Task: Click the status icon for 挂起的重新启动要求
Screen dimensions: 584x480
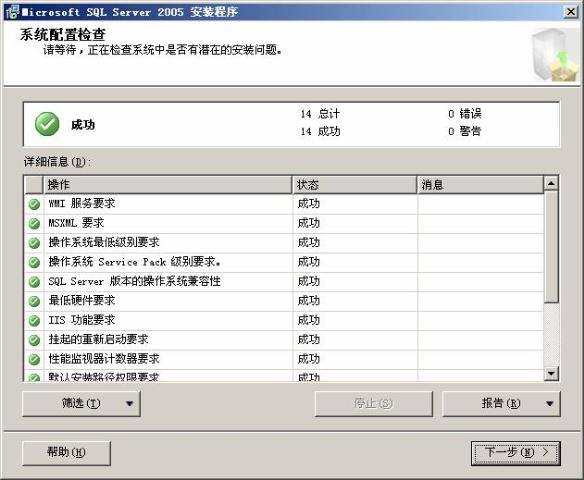Action: point(34,340)
